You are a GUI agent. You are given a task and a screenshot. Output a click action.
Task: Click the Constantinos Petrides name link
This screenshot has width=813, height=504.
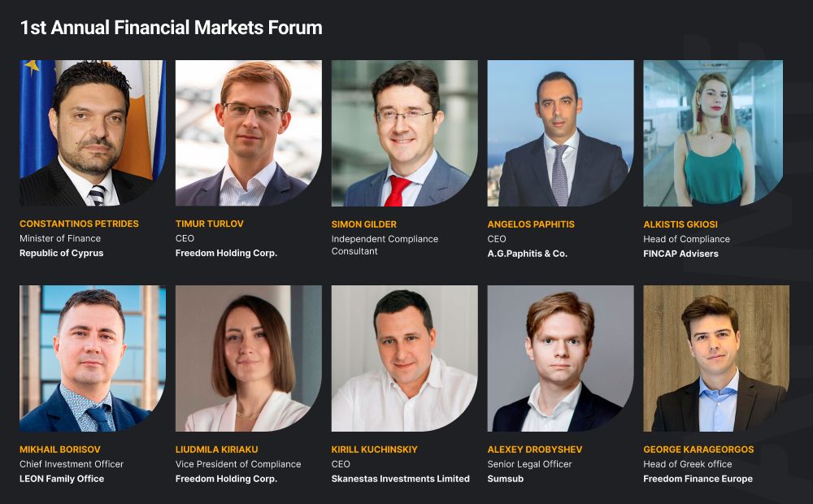click(x=79, y=224)
